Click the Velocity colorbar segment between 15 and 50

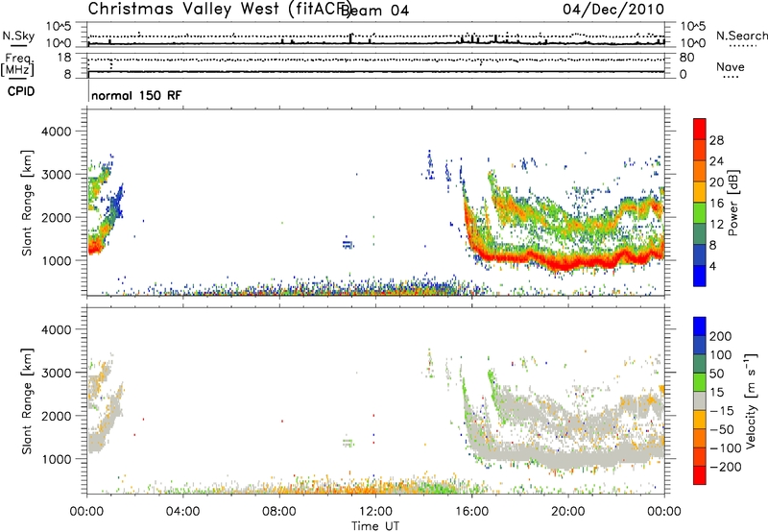click(x=700, y=382)
